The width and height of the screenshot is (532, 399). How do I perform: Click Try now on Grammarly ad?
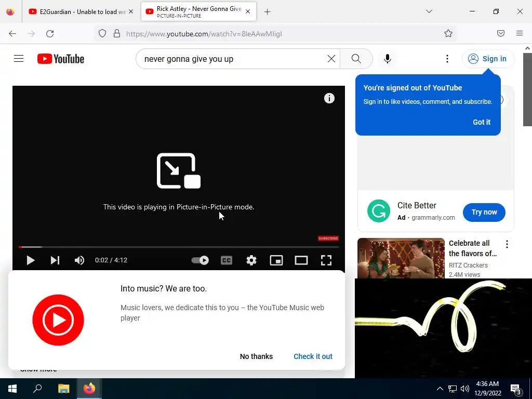(x=484, y=212)
